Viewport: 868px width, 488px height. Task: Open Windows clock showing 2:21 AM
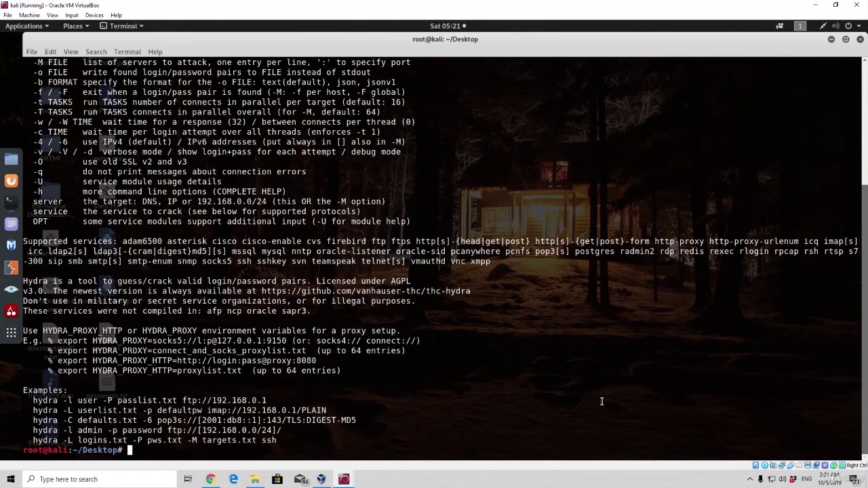pyautogui.click(x=829, y=479)
